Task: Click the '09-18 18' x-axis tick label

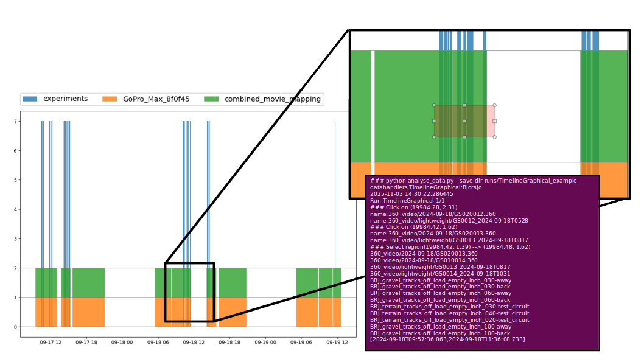Action: pyautogui.click(x=229, y=343)
